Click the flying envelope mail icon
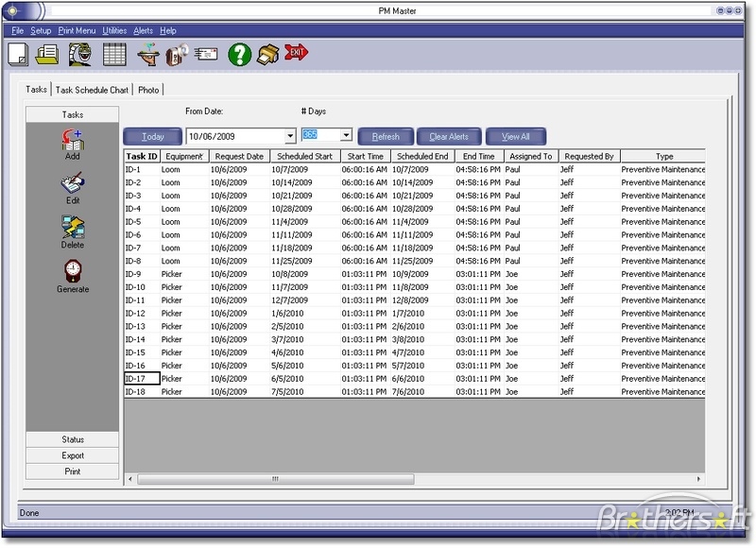Image resolution: width=756 pixels, height=548 pixels. [206, 54]
